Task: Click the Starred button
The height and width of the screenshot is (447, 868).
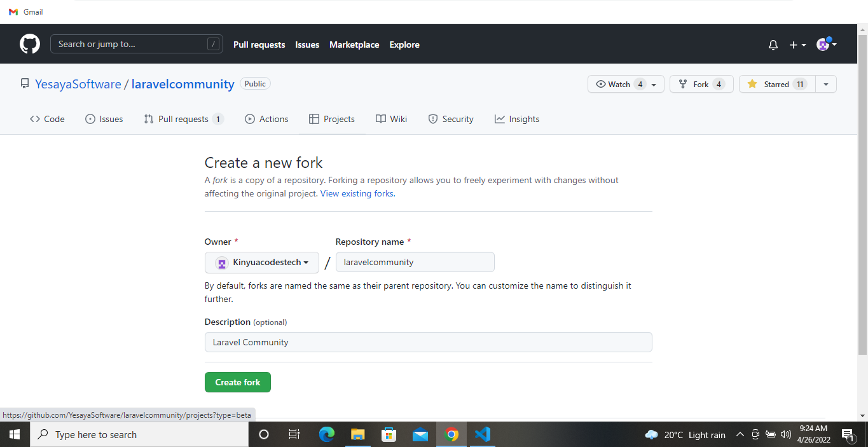Action: pos(777,84)
